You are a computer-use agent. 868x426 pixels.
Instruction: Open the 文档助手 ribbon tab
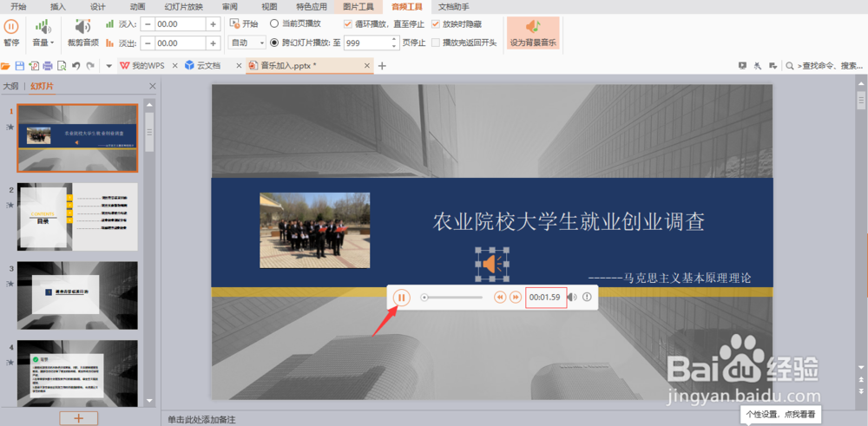454,7
